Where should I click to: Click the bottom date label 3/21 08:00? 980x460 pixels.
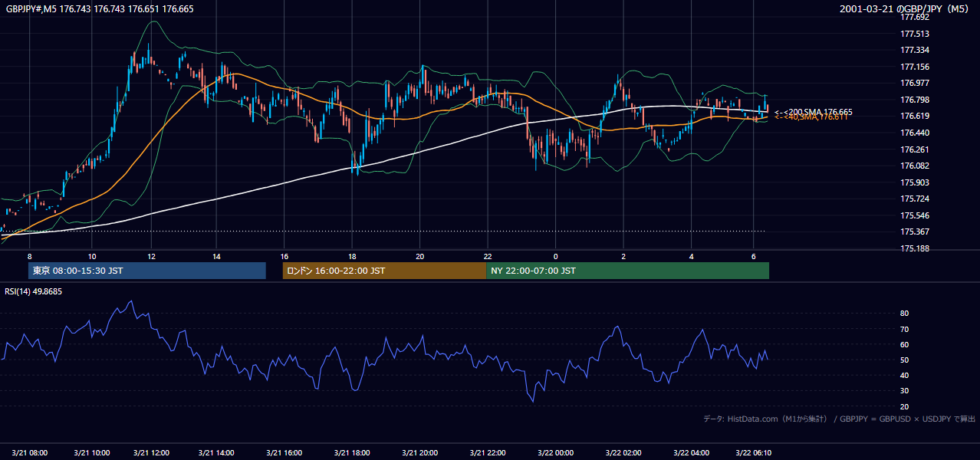click(x=30, y=452)
